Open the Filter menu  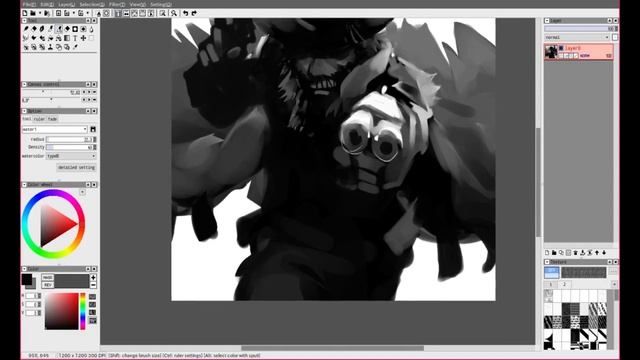click(x=117, y=4)
